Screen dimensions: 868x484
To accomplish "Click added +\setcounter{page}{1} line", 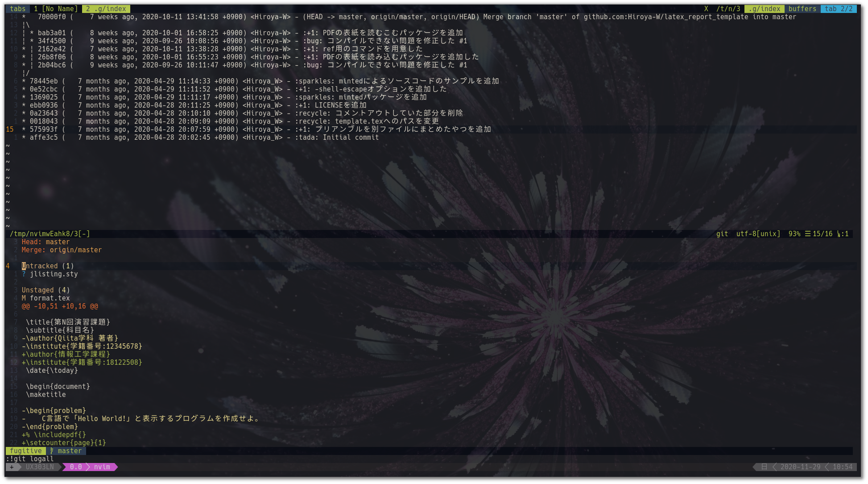I will 64,443.
